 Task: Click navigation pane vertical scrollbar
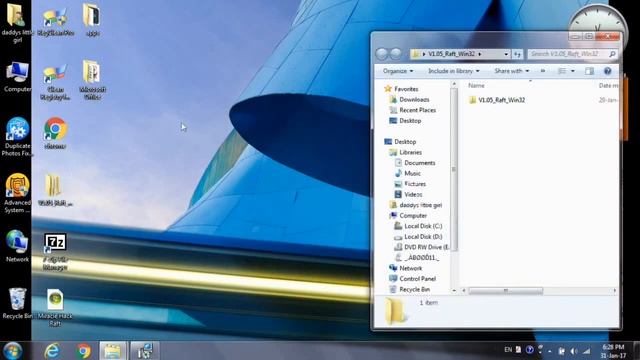453,169
